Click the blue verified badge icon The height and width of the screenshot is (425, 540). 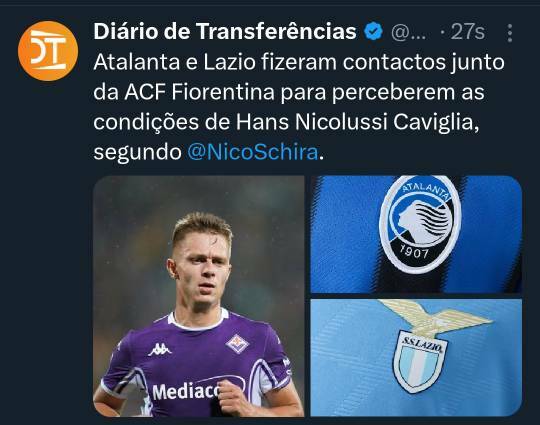(374, 32)
